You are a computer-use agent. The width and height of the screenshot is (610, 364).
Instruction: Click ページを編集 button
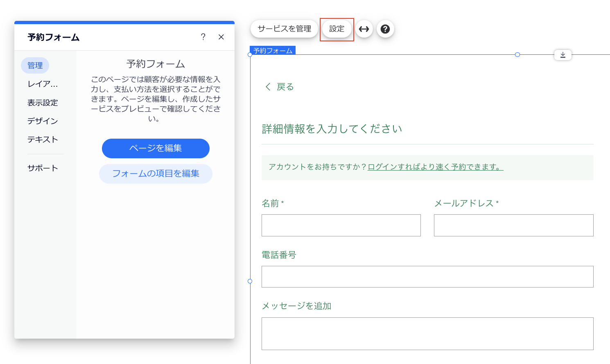click(156, 148)
